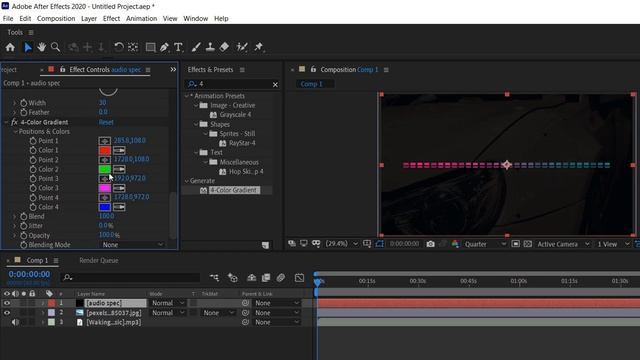Image resolution: width=640 pixels, height=360 pixels.
Task: Expand audio spec layer properties in timeline
Action: (x=42, y=303)
